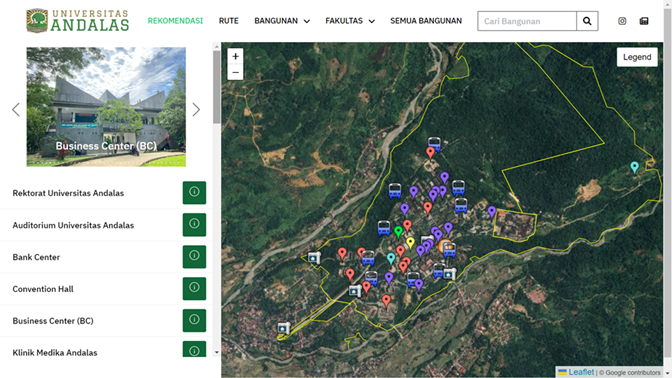
Task: Expand the Bangunan dropdown menu
Action: click(x=282, y=21)
